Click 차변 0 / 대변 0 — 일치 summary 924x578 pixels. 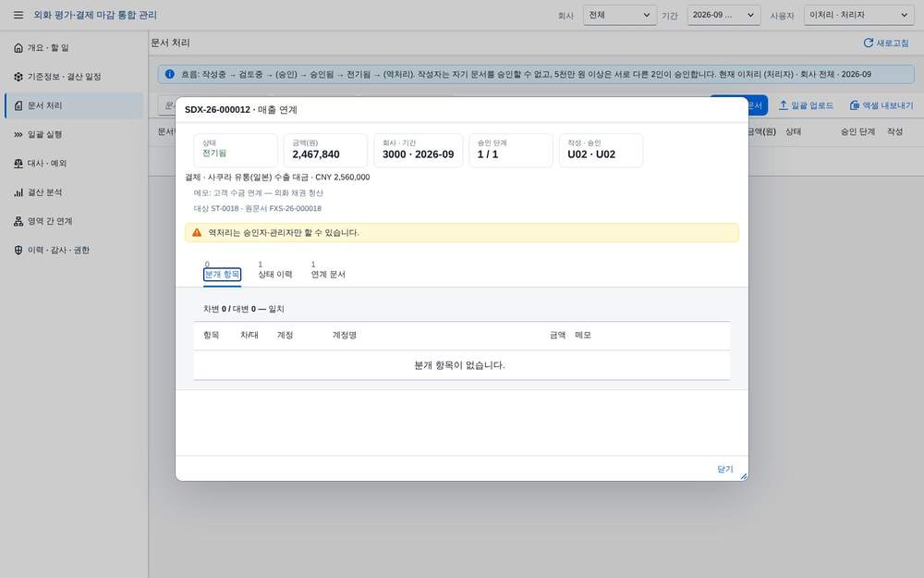tap(243, 309)
